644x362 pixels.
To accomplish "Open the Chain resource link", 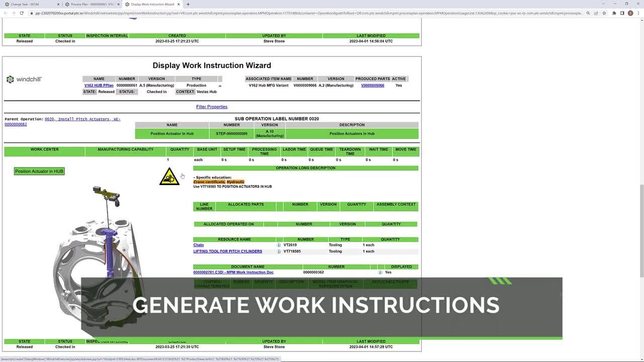I will point(198,245).
